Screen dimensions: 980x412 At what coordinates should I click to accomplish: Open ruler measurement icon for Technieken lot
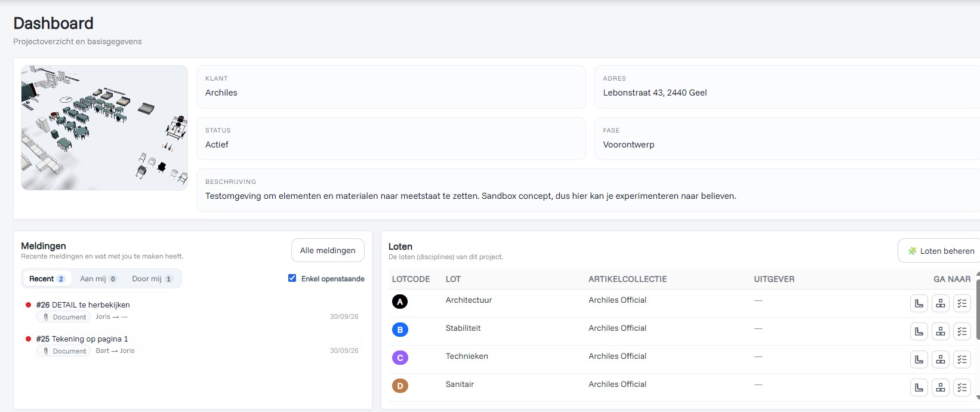919,359
